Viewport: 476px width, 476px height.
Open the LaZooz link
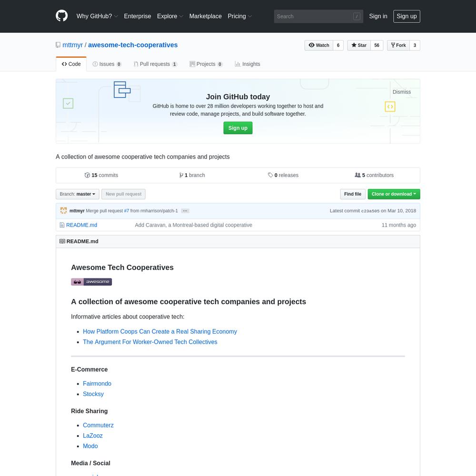pyautogui.click(x=93, y=436)
